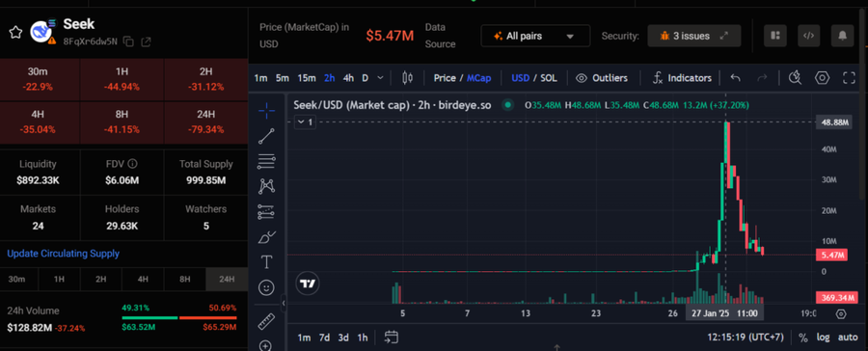Set chart interval to 4h
Viewport: 868px width, 351px height.
348,78
